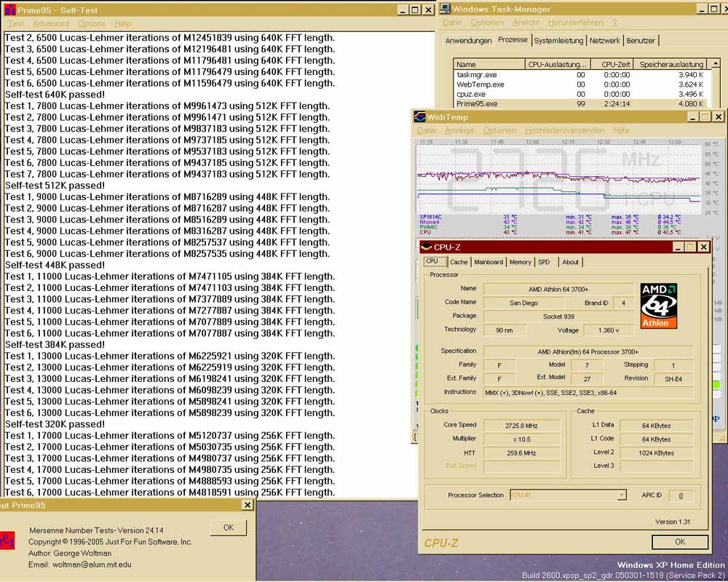The image size is (728, 582).
Task: Switch to the Netzwerk tab
Action: pyautogui.click(x=604, y=41)
